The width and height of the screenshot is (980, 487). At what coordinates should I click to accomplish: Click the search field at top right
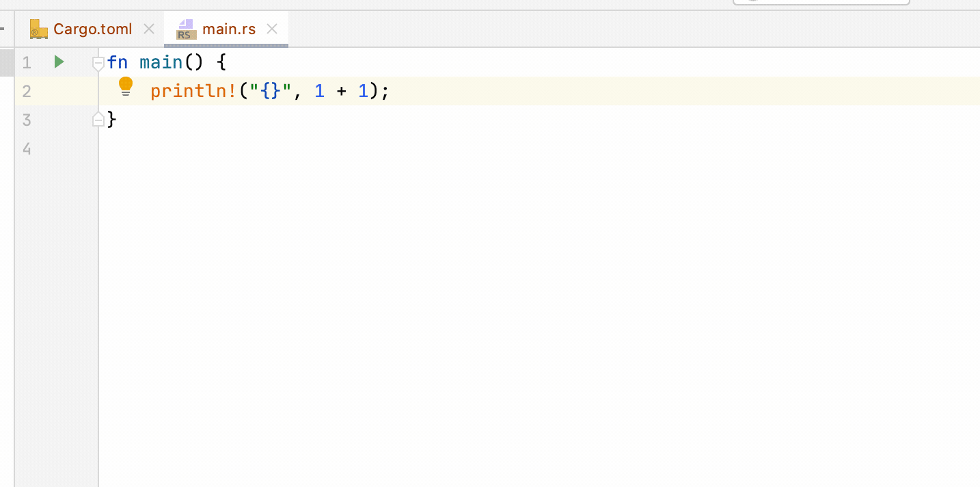(x=820, y=3)
